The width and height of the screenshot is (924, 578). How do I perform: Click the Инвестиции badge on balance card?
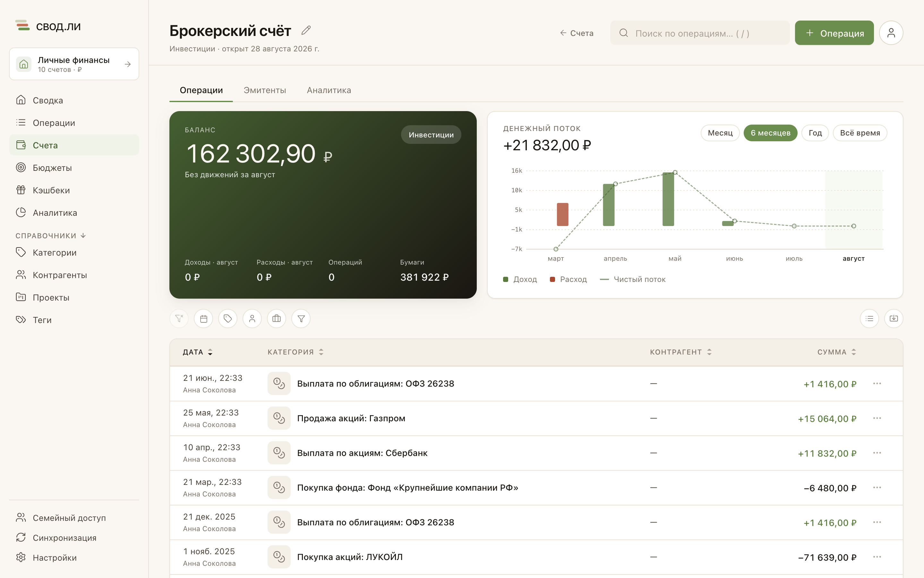pyautogui.click(x=431, y=135)
